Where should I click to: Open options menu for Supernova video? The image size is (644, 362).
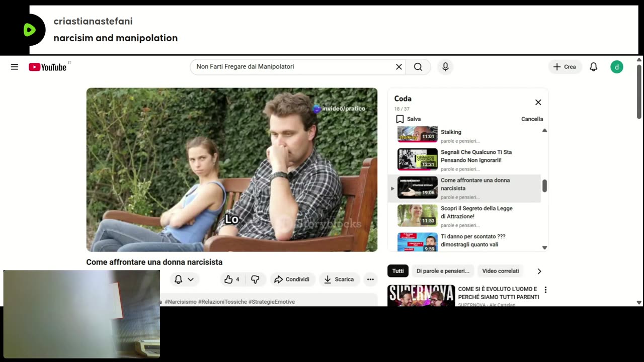tap(545, 290)
